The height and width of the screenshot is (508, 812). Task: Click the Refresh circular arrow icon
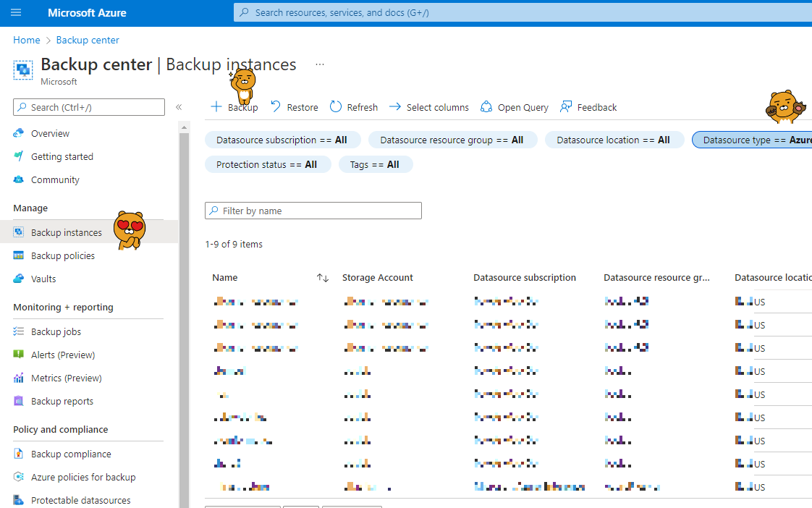pyautogui.click(x=336, y=106)
